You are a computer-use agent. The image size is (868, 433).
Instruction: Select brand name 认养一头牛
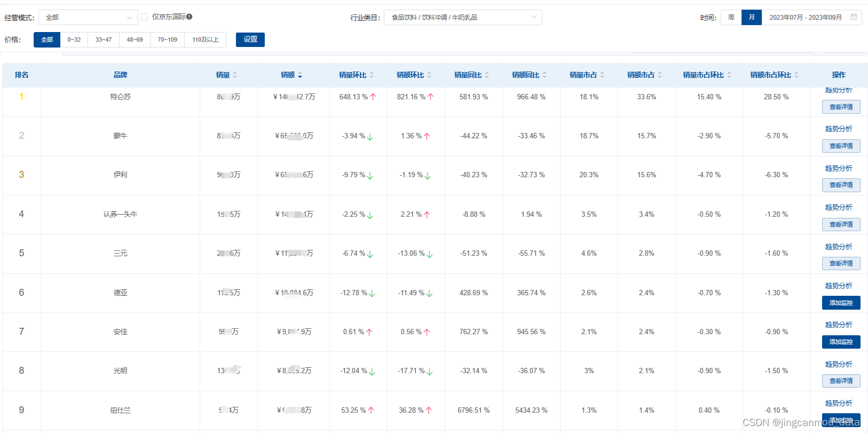120,214
